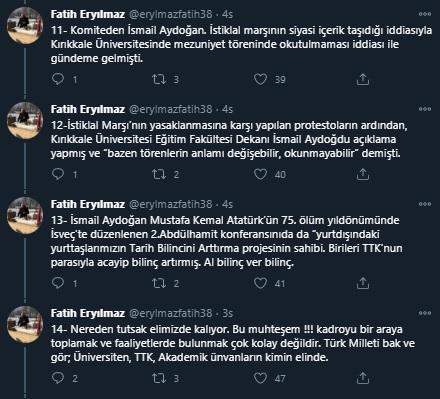Open profile avatar beside tweet 13
Image resolution: width=440 pixels, height=399 pixels.
click(x=25, y=215)
